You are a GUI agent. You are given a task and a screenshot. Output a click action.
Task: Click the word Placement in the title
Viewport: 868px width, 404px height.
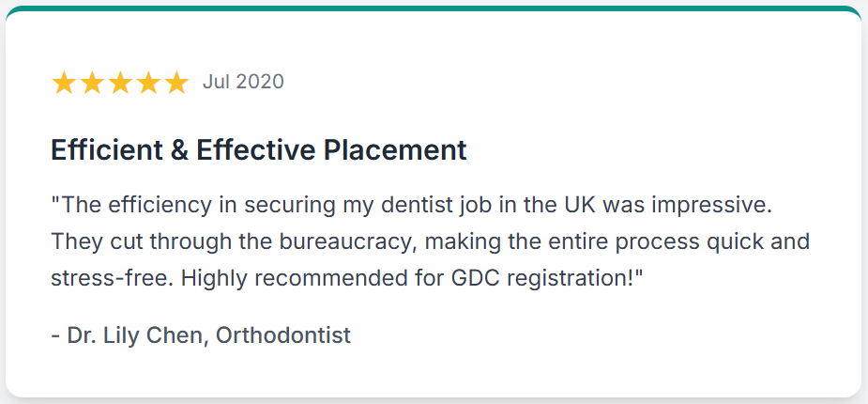pos(395,149)
